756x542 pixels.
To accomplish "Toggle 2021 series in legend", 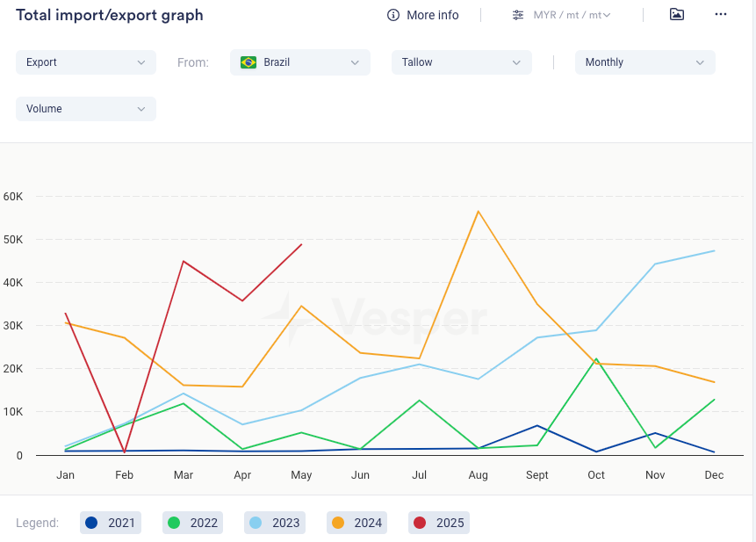I will 111,523.
